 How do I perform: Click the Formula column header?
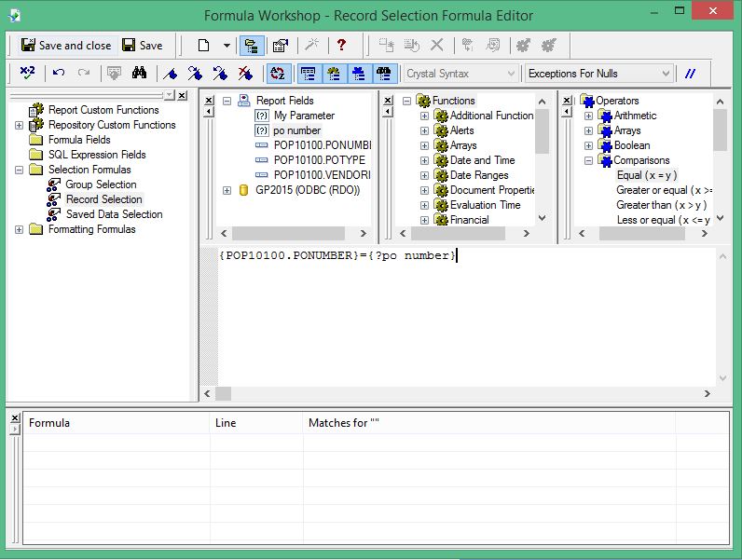coord(117,423)
